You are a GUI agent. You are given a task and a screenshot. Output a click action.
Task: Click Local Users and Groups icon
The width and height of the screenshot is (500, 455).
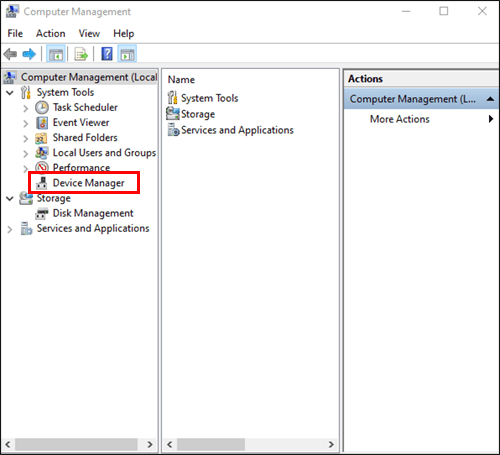pyautogui.click(x=42, y=153)
